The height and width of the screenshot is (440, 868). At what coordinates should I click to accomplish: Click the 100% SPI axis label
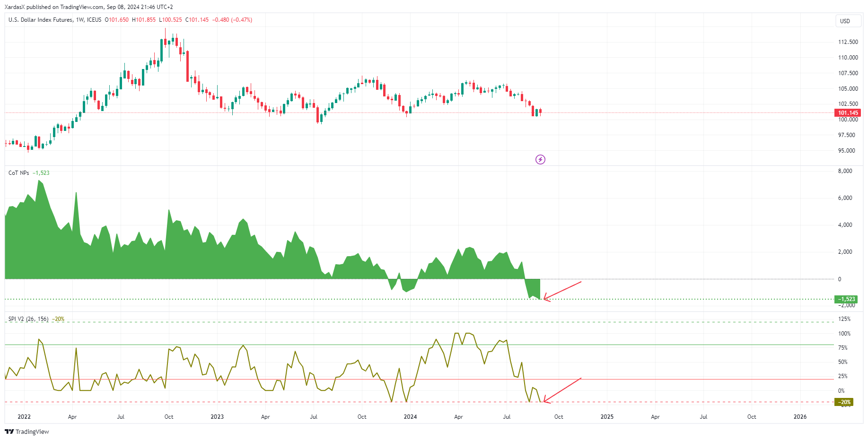[844, 334]
